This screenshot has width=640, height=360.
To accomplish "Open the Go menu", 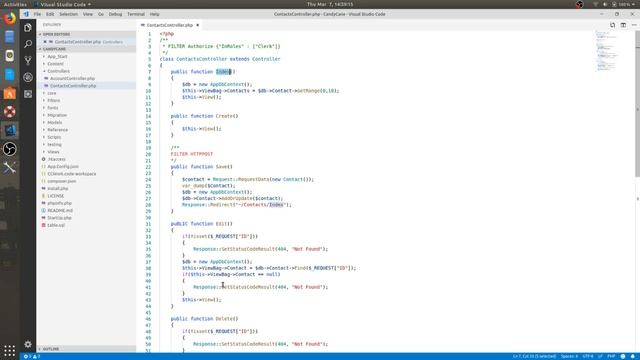I will pos(101,14).
